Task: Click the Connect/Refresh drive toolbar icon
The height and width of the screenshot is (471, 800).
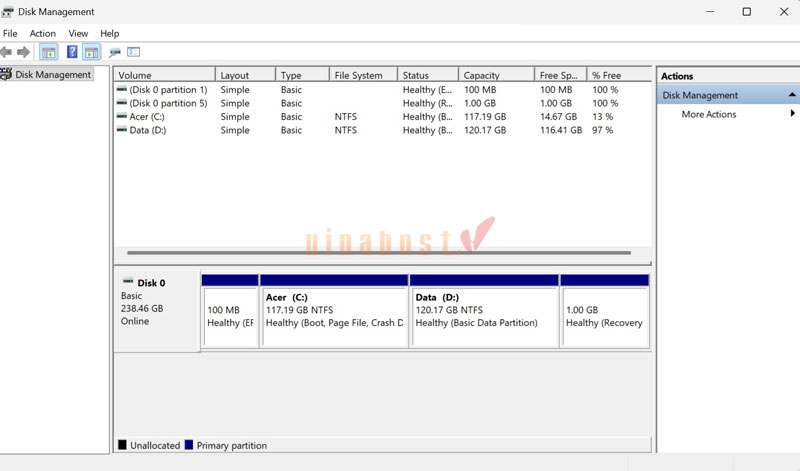Action: [115, 52]
